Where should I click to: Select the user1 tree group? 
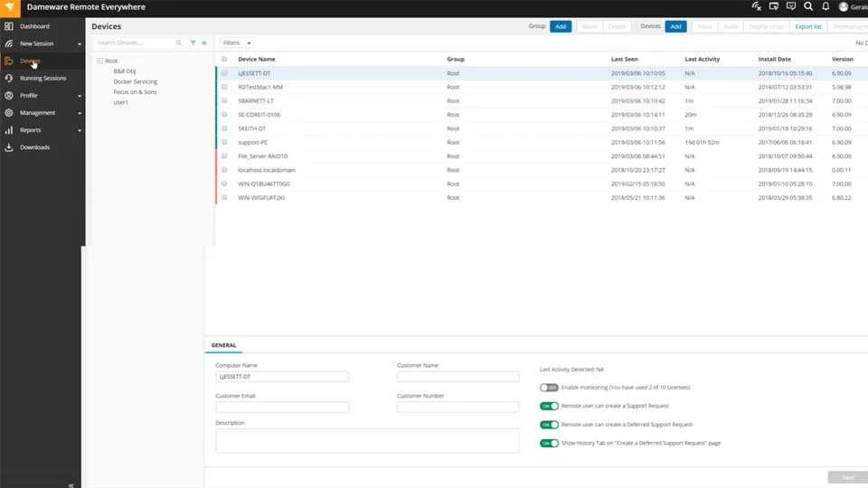point(120,102)
